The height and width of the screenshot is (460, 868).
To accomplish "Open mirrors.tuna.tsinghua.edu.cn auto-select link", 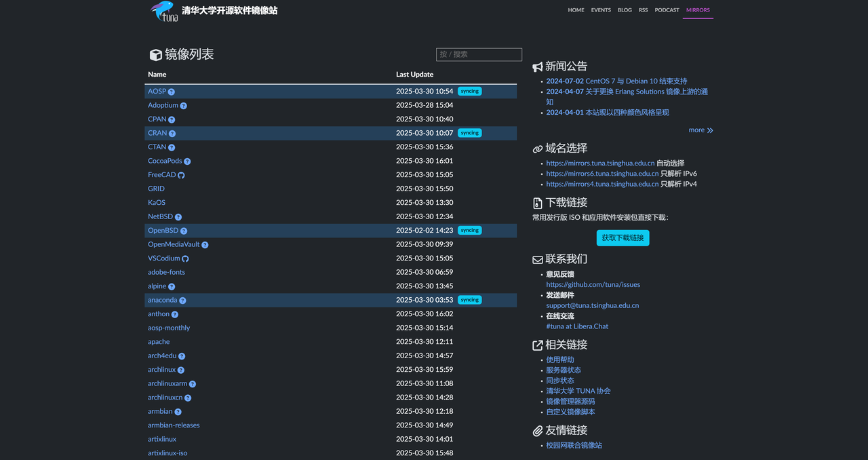I will point(600,164).
